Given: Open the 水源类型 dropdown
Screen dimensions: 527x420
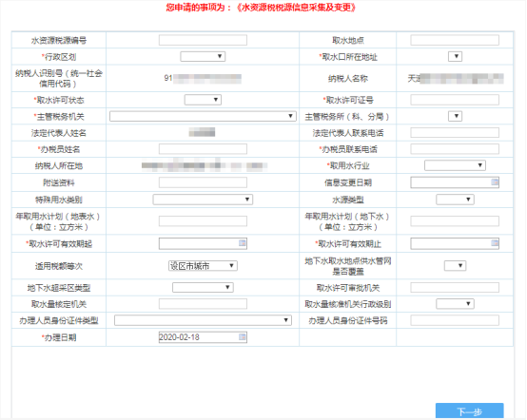Looking at the screenshot, I should [x=455, y=200].
